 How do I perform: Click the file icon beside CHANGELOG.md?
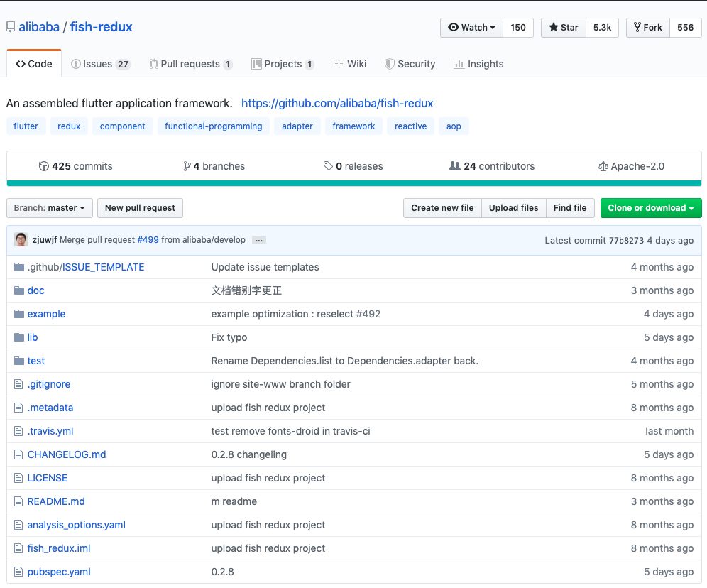18,454
